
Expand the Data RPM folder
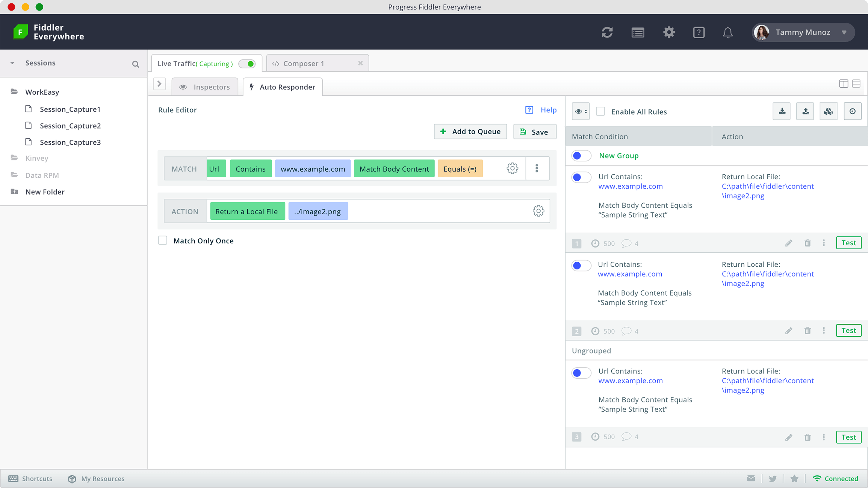pyautogui.click(x=14, y=175)
